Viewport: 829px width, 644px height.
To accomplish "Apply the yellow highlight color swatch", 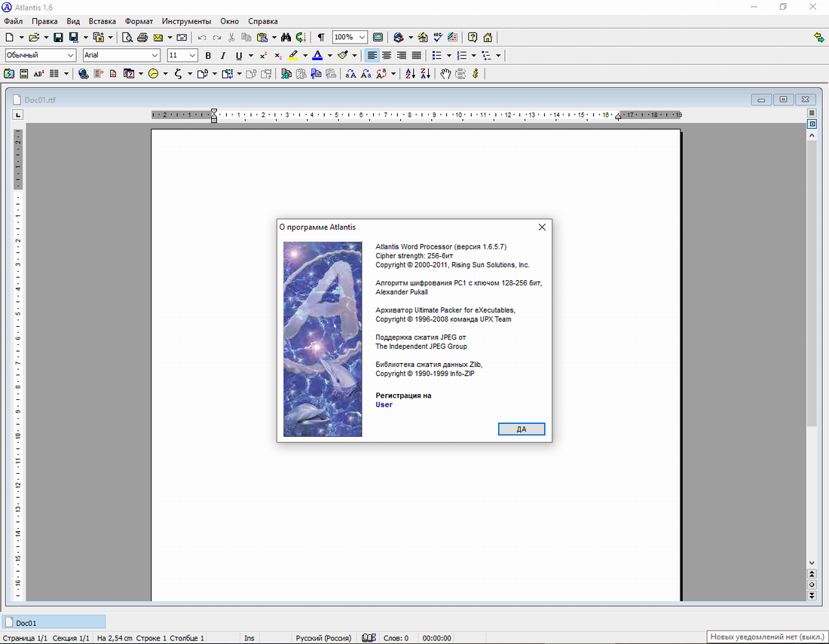I will click(x=293, y=56).
